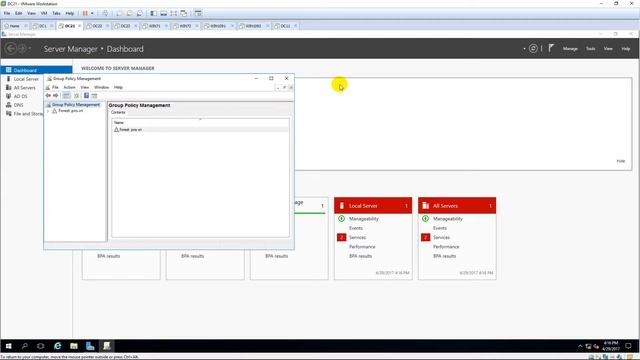
Task: Open the Help menu in Group Policy Management
Action: click(x=118, y=87)
